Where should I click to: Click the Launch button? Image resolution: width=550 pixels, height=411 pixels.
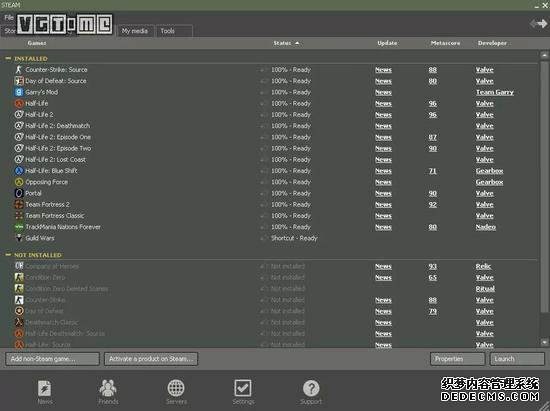point(517,359)
